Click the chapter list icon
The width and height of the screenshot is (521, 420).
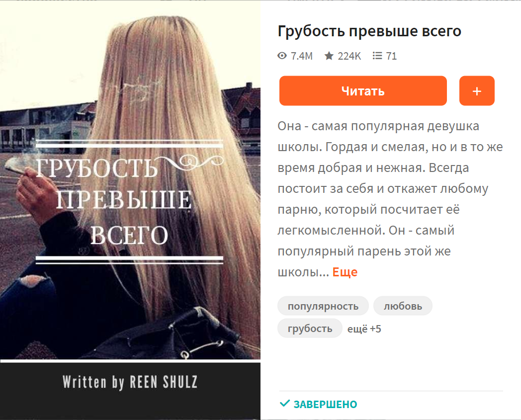[x=377, y=56]
